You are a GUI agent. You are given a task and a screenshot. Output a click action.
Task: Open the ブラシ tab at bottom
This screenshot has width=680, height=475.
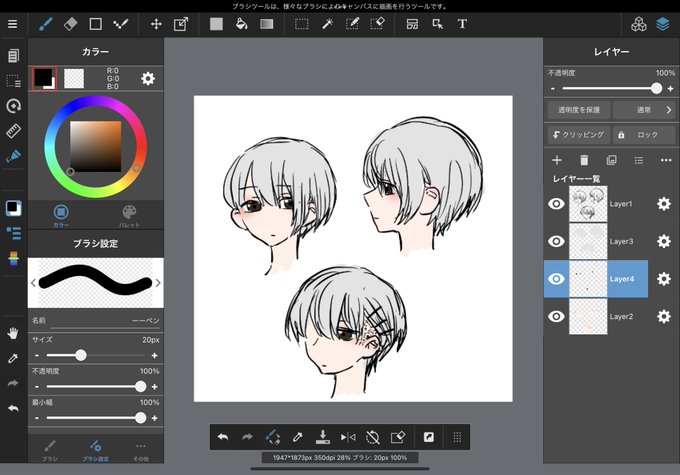coord(49,450)
